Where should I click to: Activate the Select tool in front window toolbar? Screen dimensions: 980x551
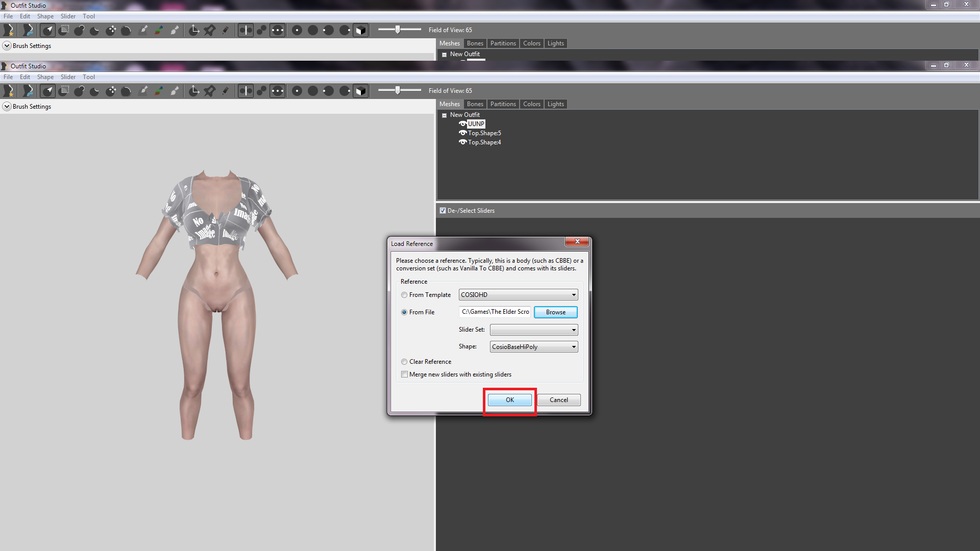pos(48,91)
